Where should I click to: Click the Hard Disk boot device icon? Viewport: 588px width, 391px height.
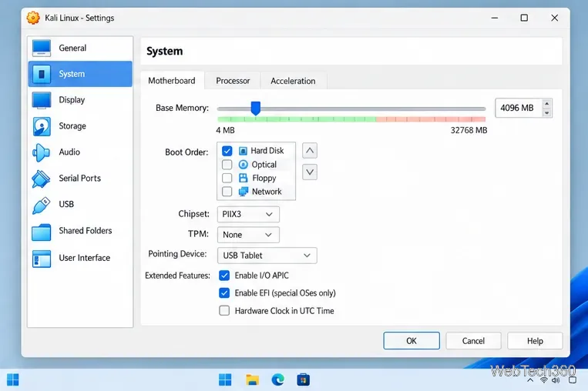pos(243,151)
